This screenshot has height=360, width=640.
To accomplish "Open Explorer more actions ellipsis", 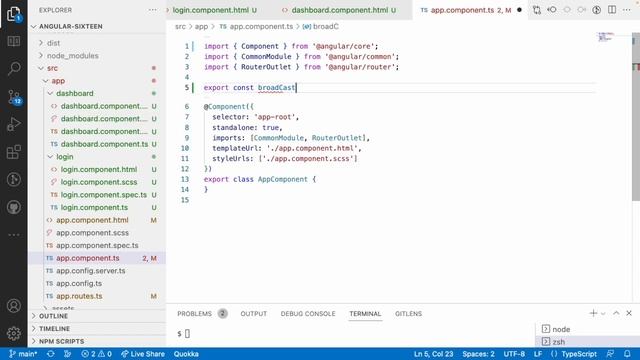I will 153,10.
